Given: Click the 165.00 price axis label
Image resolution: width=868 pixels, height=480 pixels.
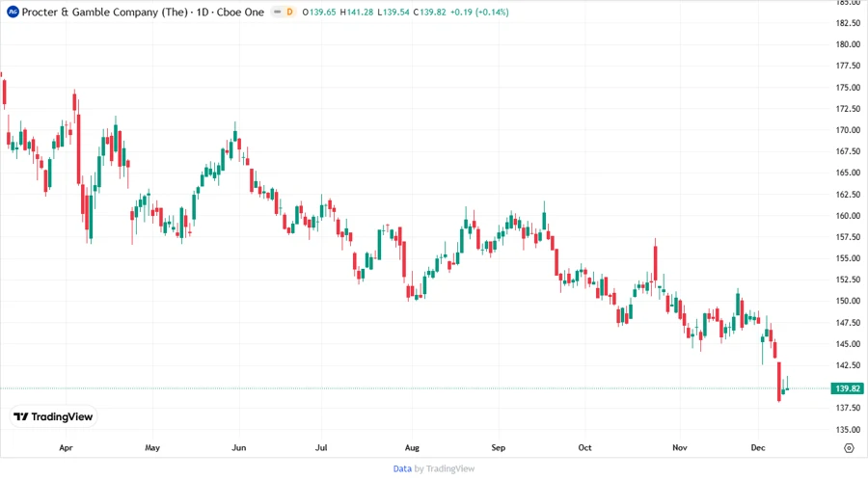Looking at the screenshot, I should click(848, 173).
